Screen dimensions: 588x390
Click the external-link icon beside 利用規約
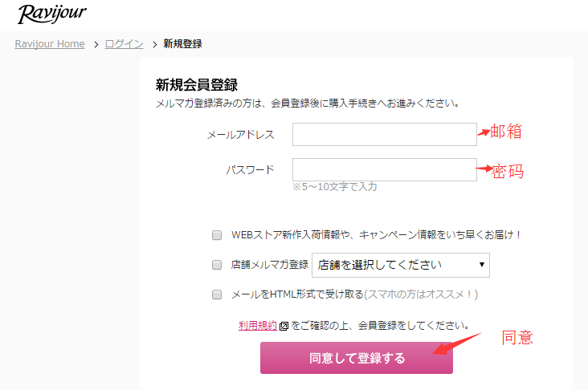point(284,326)
